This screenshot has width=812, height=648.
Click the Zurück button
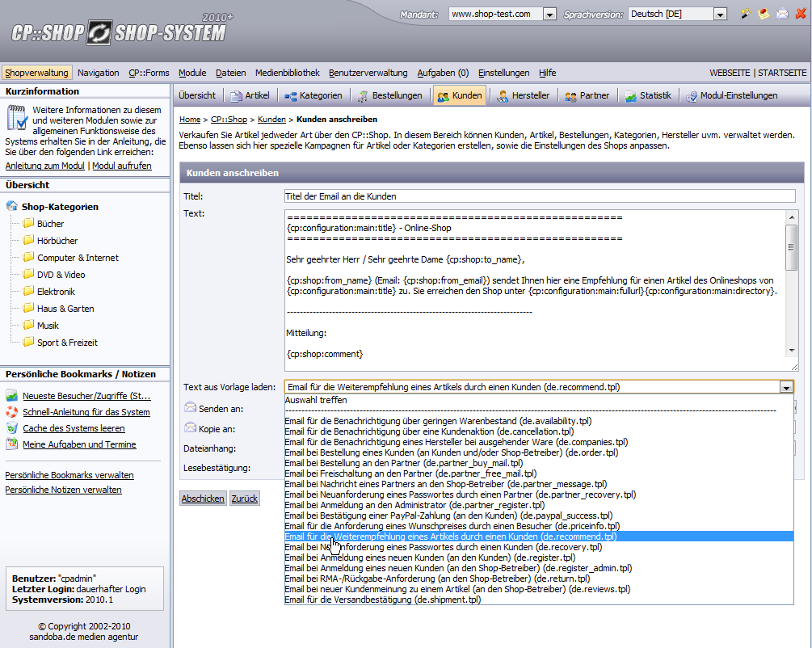coord(245,499)
